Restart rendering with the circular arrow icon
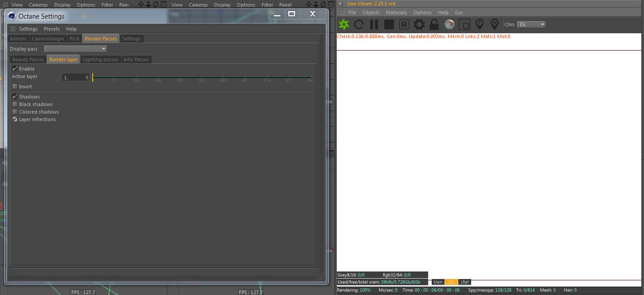The width and height of the screenshot is (644, 295). click(x=359, y=24)
